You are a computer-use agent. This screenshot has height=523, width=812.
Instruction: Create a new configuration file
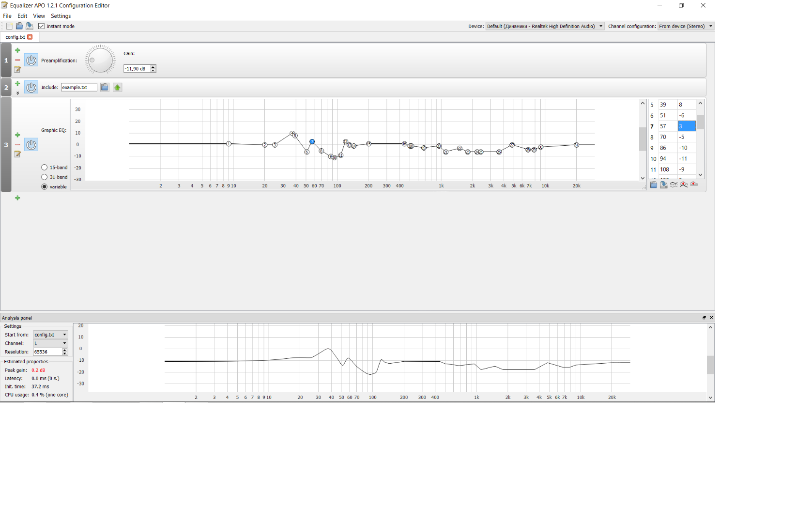tap(9, 26)
